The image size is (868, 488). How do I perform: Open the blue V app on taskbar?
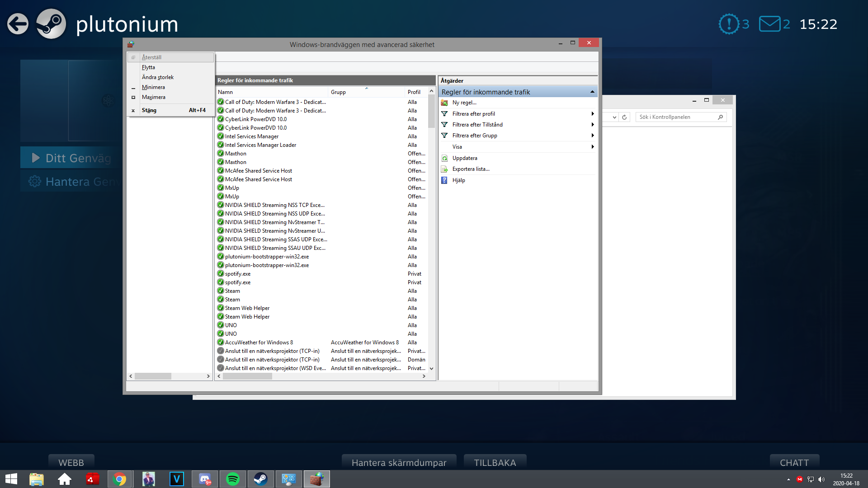(177, 479)
